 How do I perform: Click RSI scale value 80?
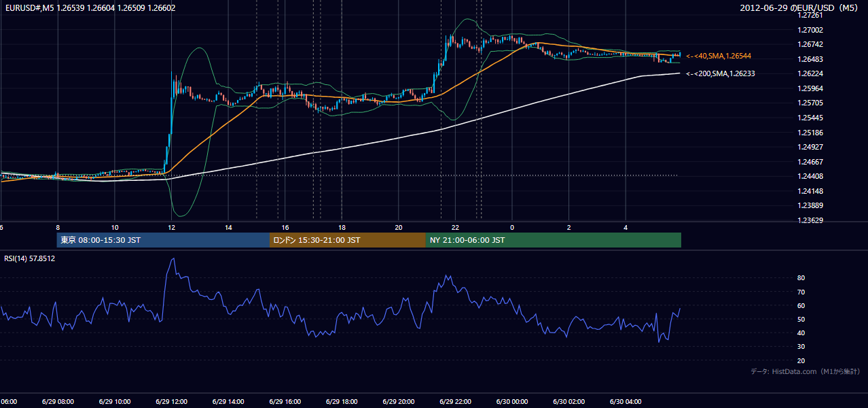(x=801, y=278)
